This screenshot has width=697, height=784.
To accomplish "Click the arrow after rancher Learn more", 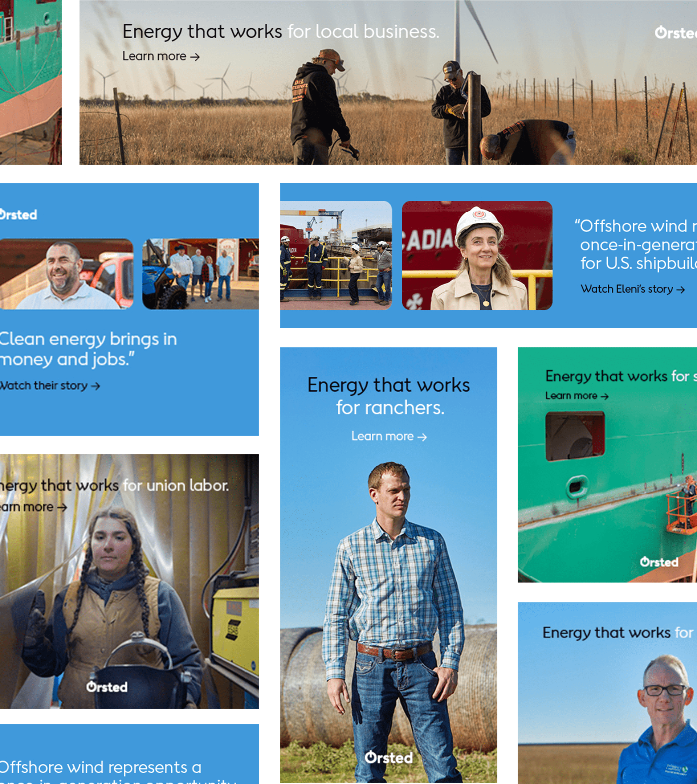I will click(x=422, y=437).
